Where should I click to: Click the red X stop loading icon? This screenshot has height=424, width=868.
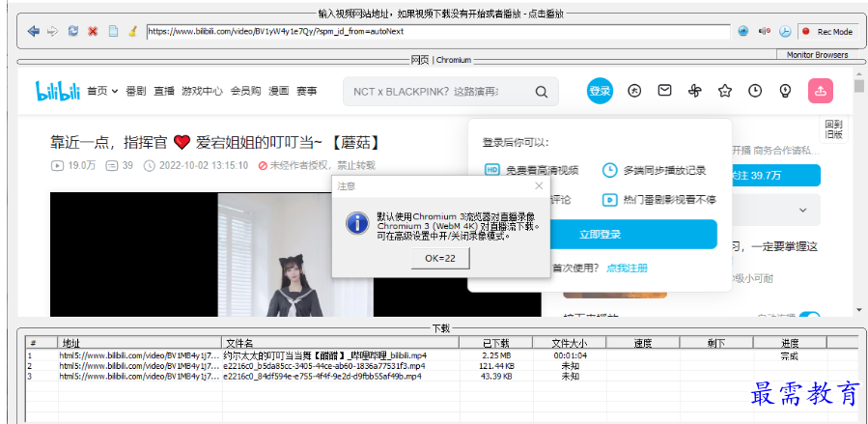coord(93,31)
